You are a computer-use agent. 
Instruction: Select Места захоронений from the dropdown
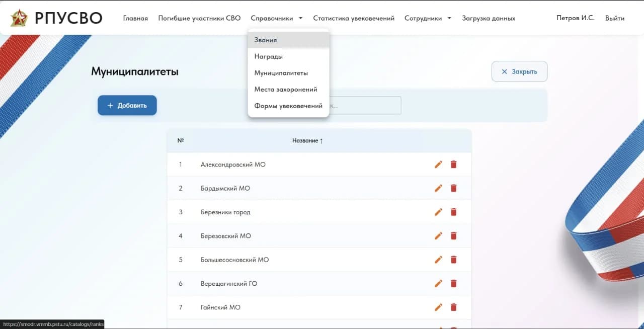pos(288,89)
